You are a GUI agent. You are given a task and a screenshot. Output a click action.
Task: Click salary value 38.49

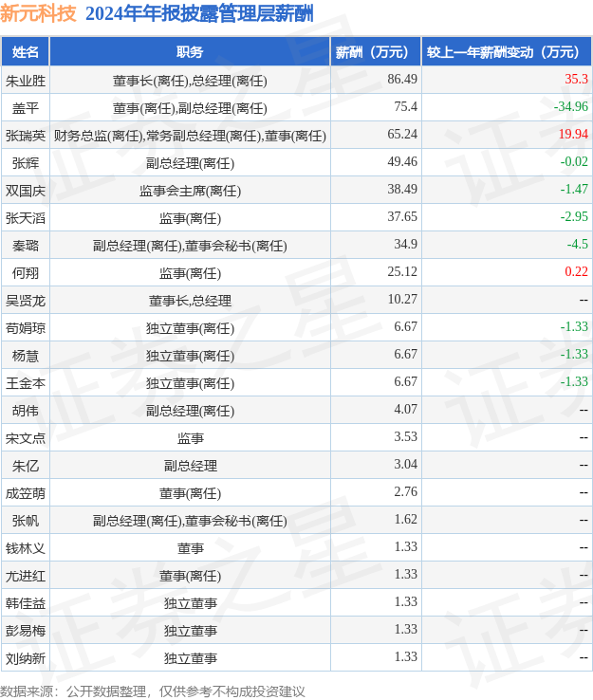402,190
